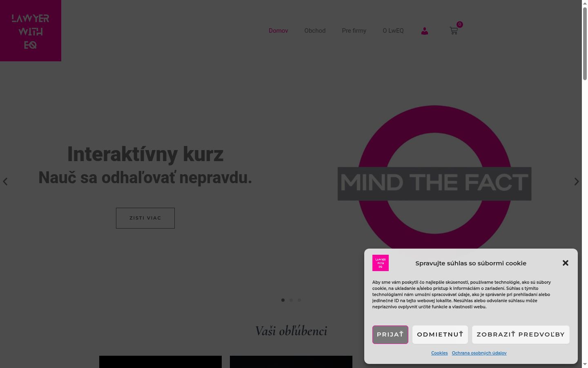
Task: Open the Pre firmy menu item
Action: (x=354, y=31)
